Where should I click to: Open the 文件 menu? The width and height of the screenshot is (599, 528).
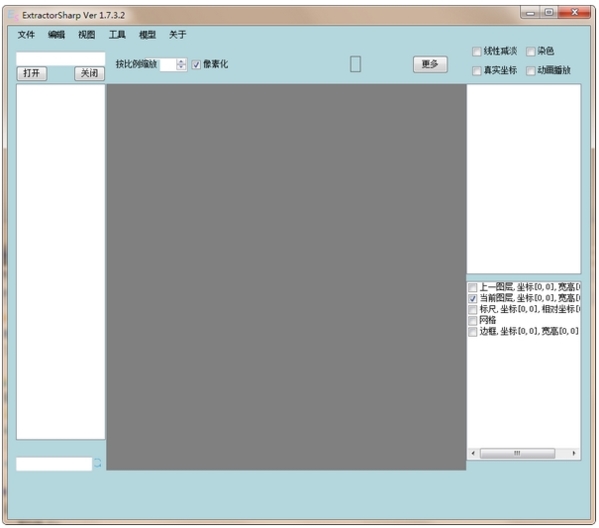(x=26, y=35)
